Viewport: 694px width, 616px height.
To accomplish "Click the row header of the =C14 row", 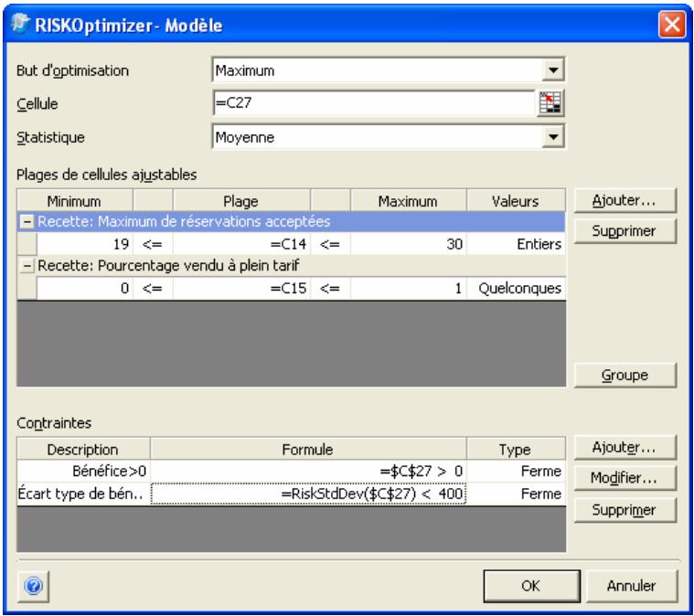I will (27, 244).
